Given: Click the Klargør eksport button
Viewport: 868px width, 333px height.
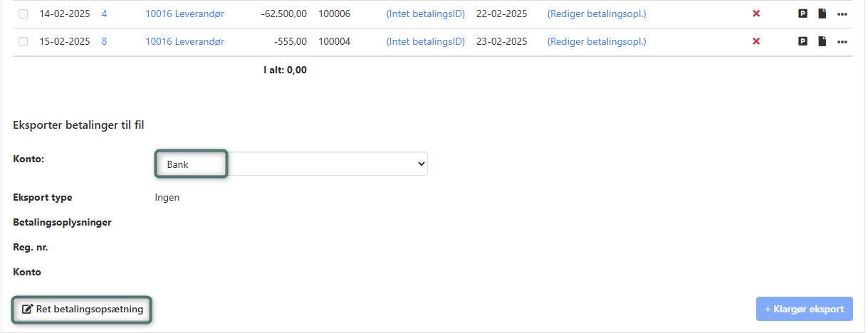Looking at the screenshot, I should pyautogui.click(x=804, y=310).
